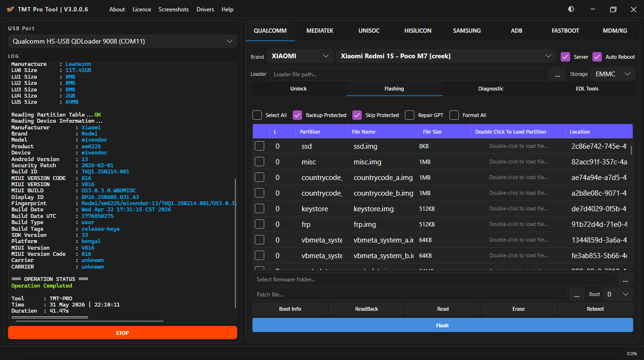Focus the Loader file path field
This screenshot has height=360, width=644.
click(409, 74)
